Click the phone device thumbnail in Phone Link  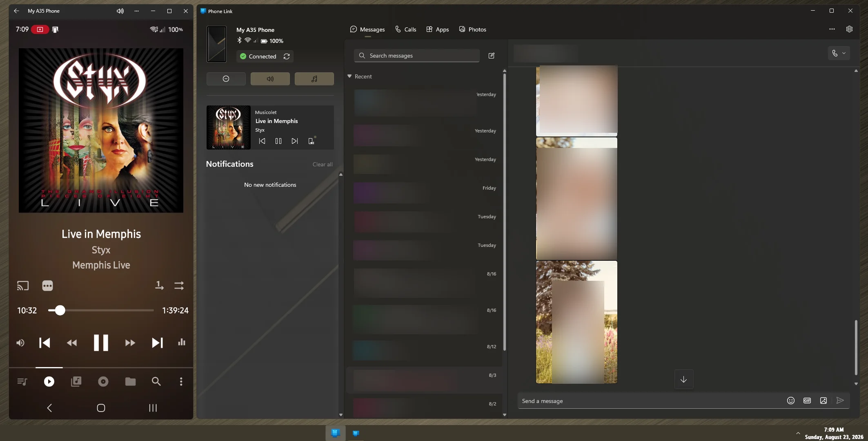[216, 44]
